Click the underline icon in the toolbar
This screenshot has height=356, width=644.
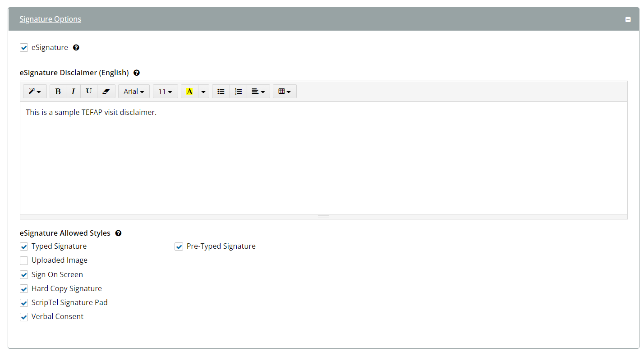88,91
